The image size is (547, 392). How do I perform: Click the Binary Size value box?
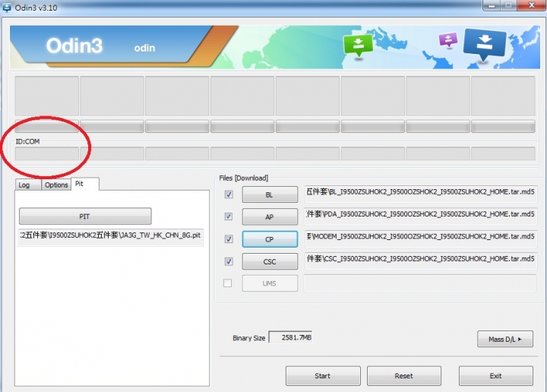point(290,337)
